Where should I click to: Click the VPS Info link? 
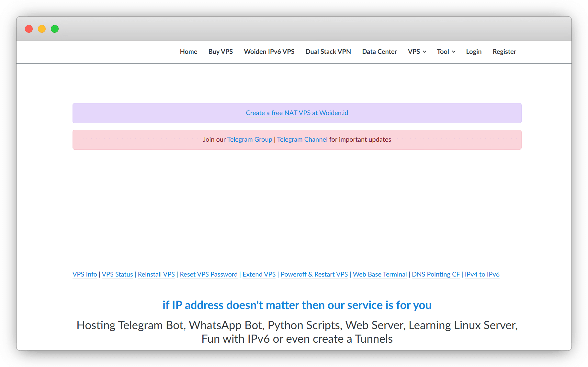coord(85,274)
